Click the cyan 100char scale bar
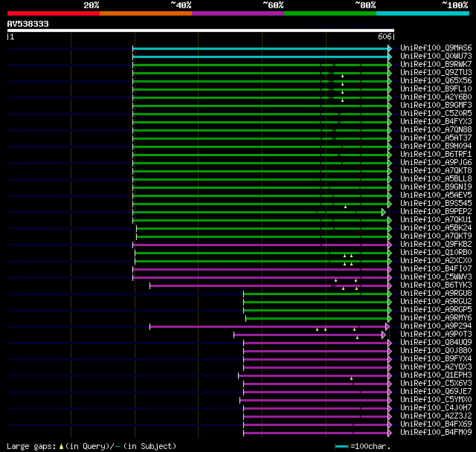Screen dimensions: 476x452 click(x=341, y=446)
